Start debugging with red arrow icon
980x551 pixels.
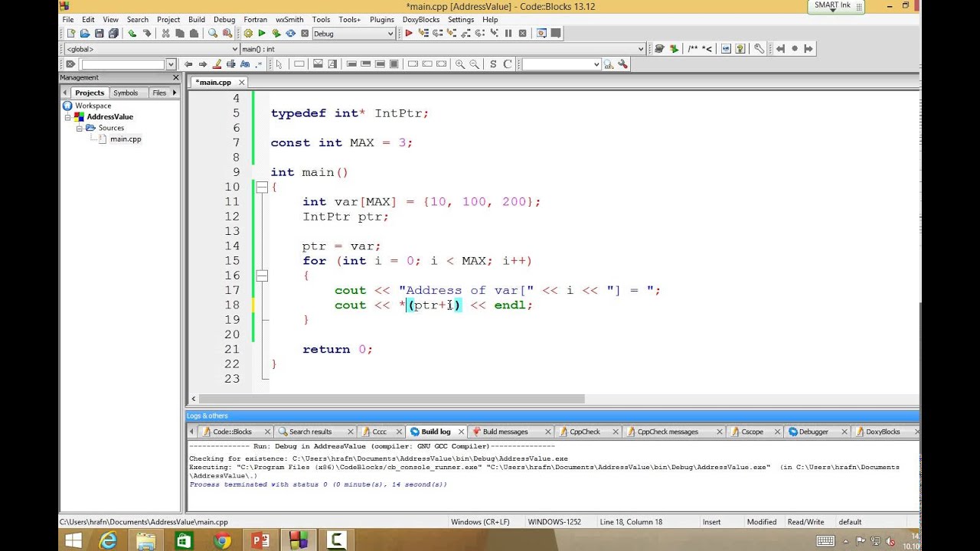409,33
